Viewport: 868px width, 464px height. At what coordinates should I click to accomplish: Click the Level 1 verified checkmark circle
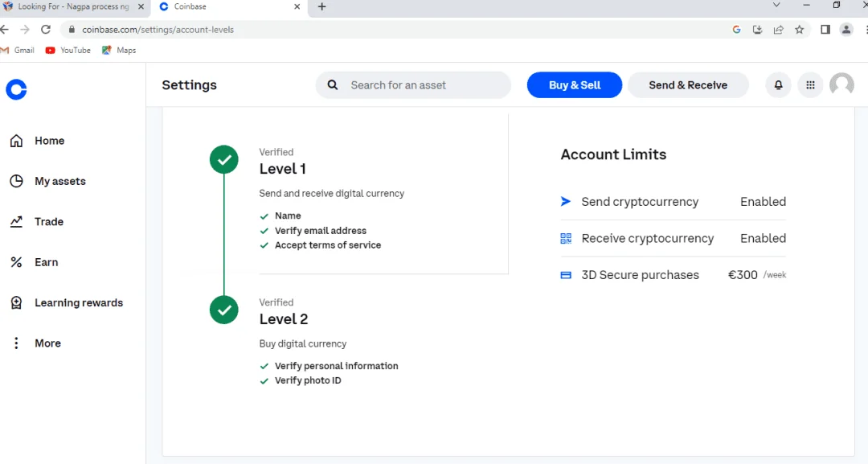pyautogui.click(x=224, y=159)
